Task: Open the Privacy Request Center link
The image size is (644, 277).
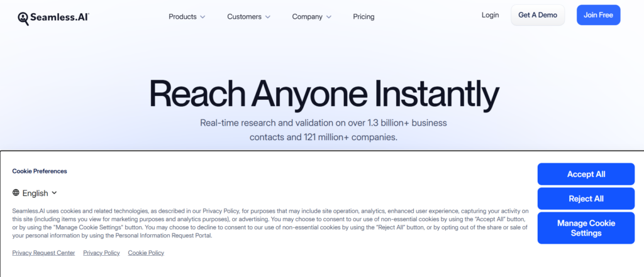Action: pyautogui.click(x=43, y=253)
